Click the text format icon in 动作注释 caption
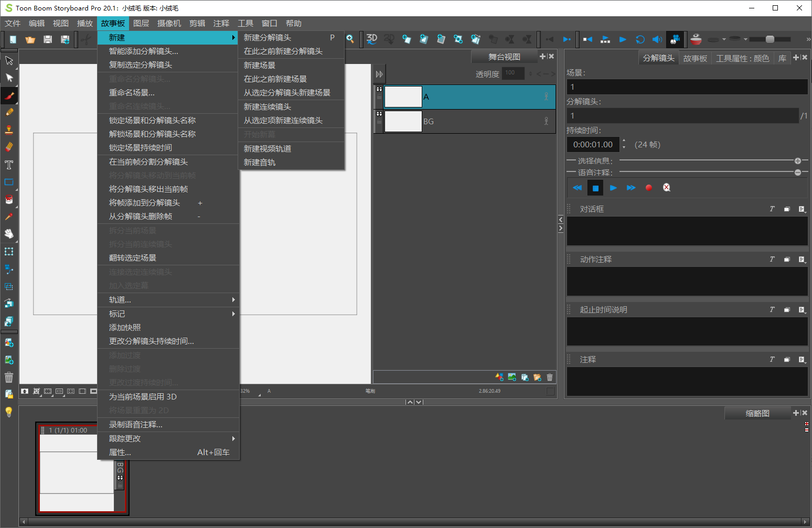This screenshot has height=528, width=812. coord(772,259)
